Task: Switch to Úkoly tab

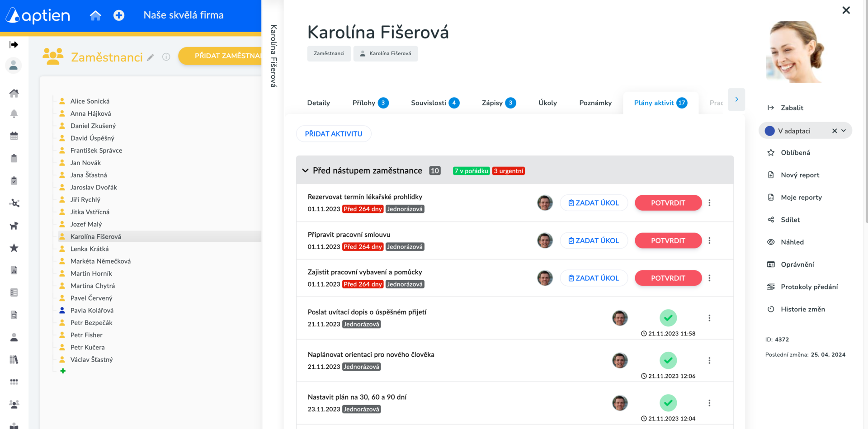Action: coord(547,103)
